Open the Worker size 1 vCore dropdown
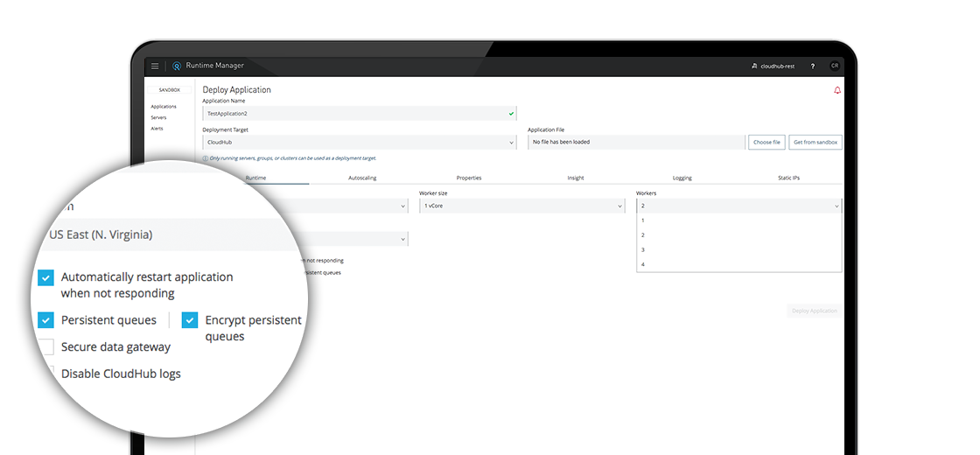980x455 pixels. pos(521,206)
